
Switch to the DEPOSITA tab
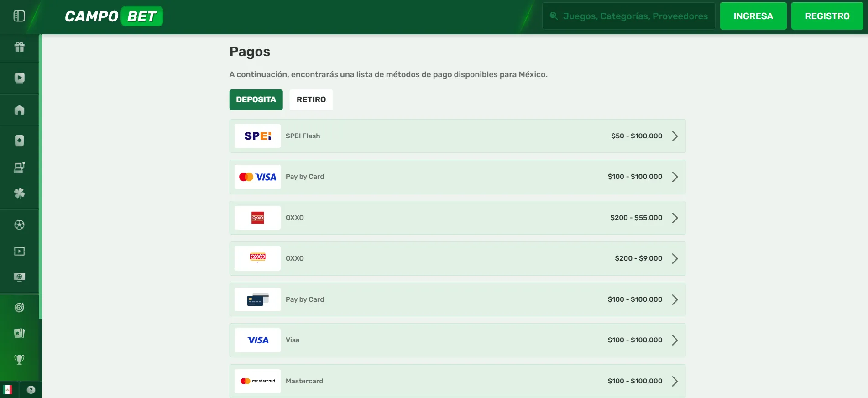(x=256, y=99)
